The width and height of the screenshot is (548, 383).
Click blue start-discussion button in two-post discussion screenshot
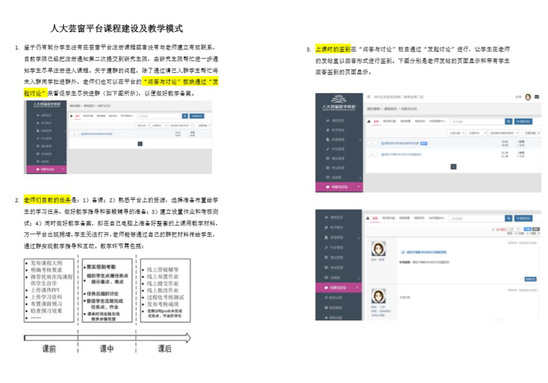[x=523, y=121]
